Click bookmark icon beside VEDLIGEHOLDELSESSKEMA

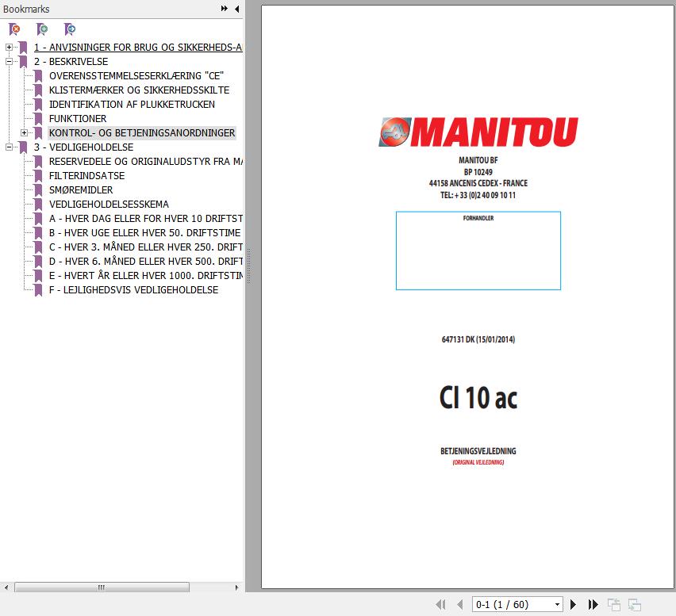tap(38, 205)
